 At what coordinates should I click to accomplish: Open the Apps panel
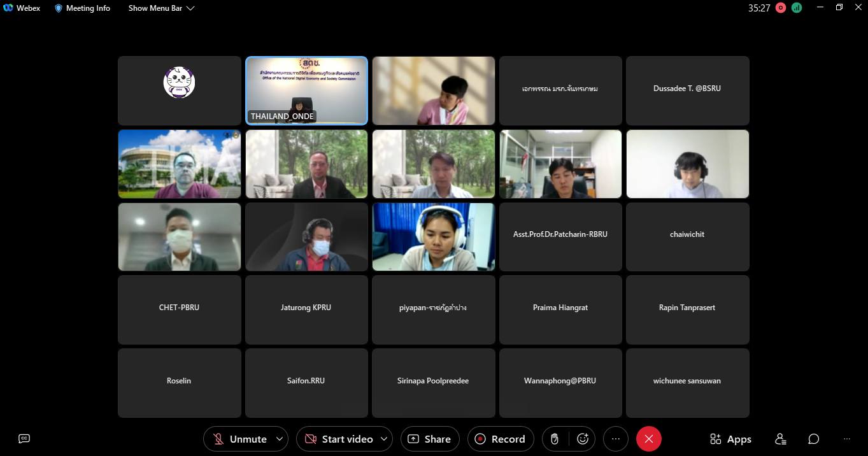click(x=730, y=439)
